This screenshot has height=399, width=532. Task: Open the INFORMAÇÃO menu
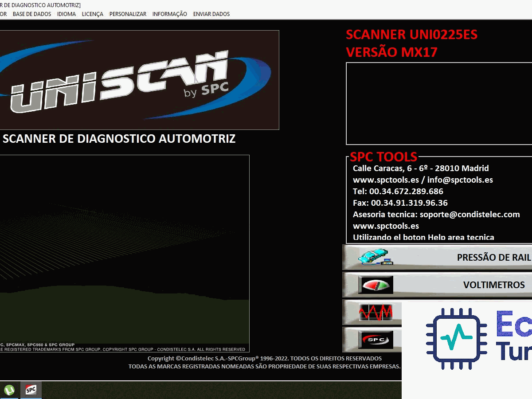point(170,14)
